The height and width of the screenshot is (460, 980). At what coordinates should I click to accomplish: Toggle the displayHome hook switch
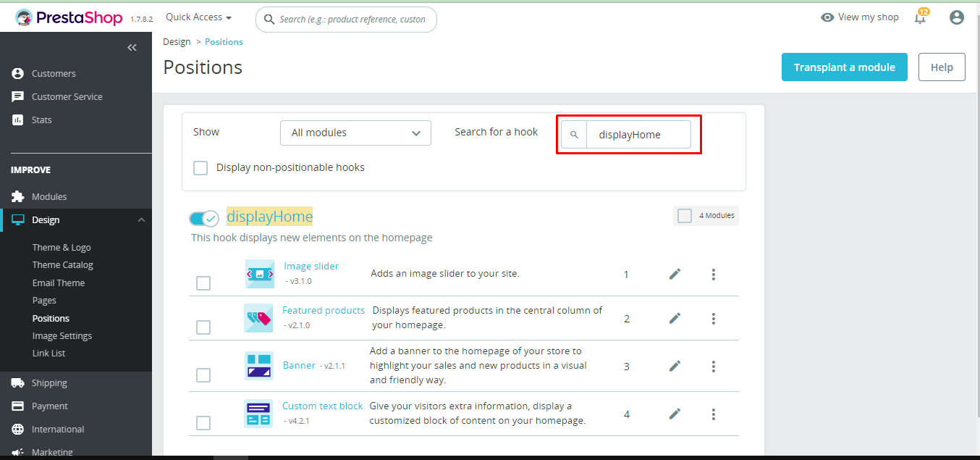pyautogui.click(x=204, y=218)
